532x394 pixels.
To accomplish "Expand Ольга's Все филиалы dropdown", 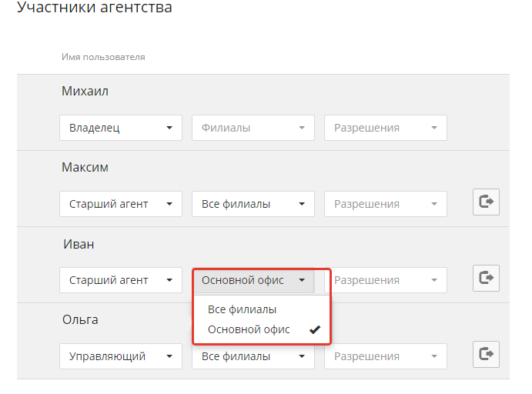I will click(x=253, y=356).
